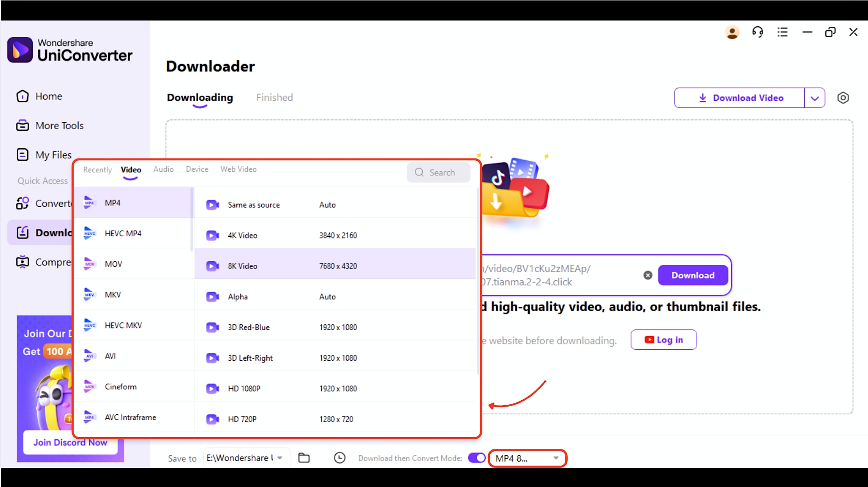Click the Compressor sidebar icon
Screen dimensions: 868x487
click(22, 262)
